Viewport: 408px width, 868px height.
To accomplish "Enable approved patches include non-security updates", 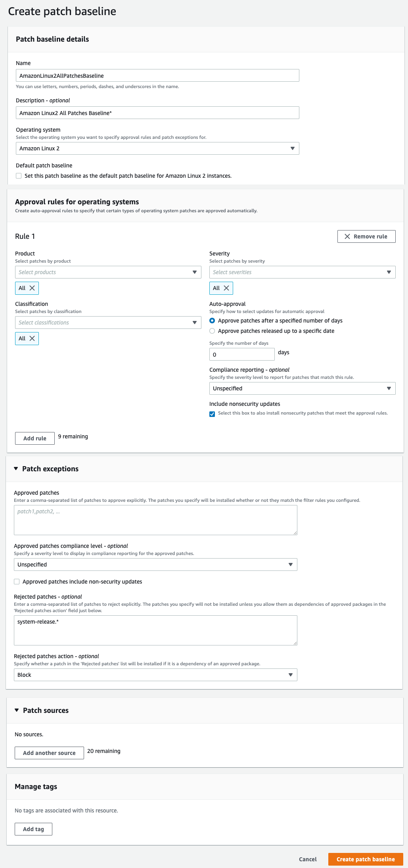I will tap(17, 582).
